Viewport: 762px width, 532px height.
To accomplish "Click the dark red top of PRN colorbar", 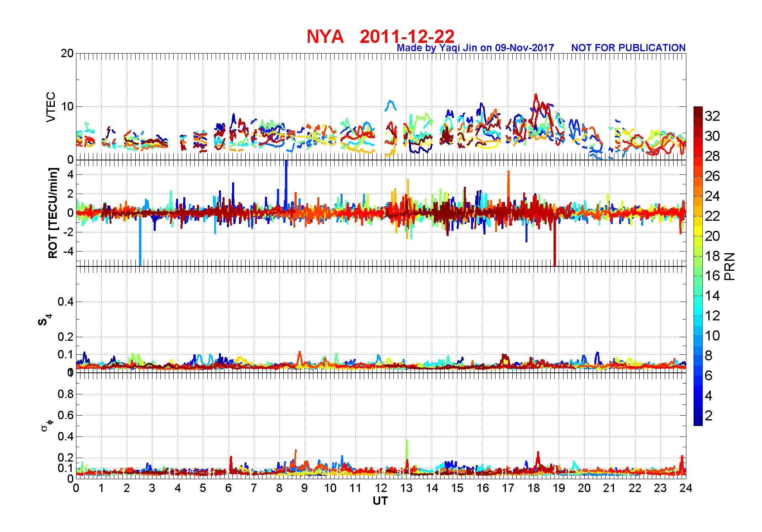I will point(698,111).
